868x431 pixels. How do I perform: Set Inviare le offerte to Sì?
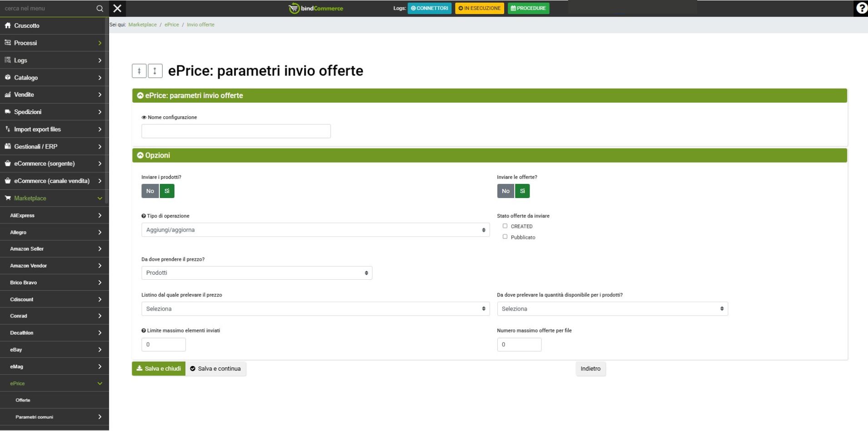coord(522,191)
